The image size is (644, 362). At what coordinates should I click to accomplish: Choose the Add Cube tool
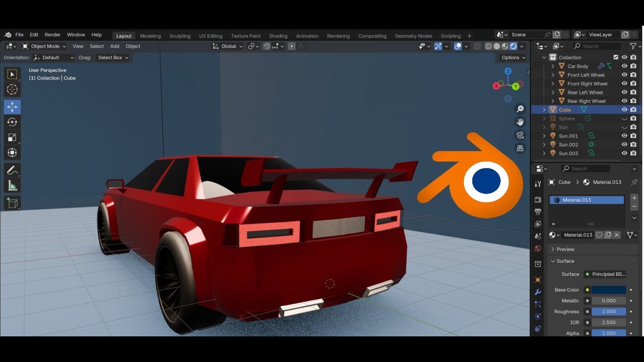coord(13,203)
